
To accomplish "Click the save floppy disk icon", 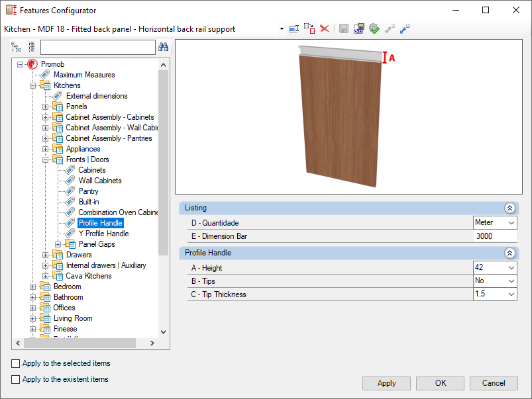I will (x=344, y=29).
